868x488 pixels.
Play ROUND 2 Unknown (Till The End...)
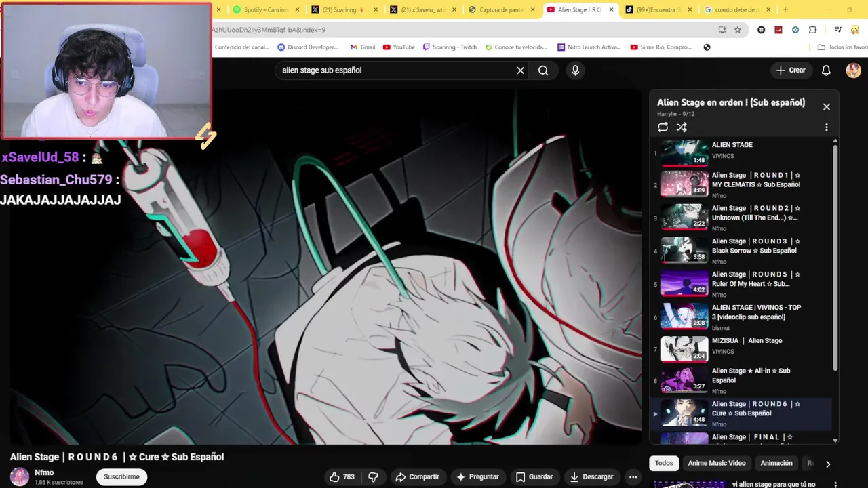(741, 217)
